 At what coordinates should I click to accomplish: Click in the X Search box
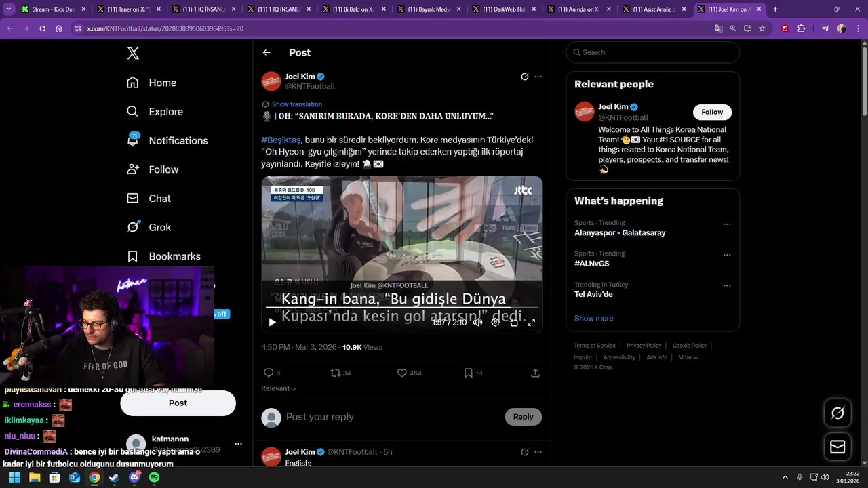coord(653,52)
